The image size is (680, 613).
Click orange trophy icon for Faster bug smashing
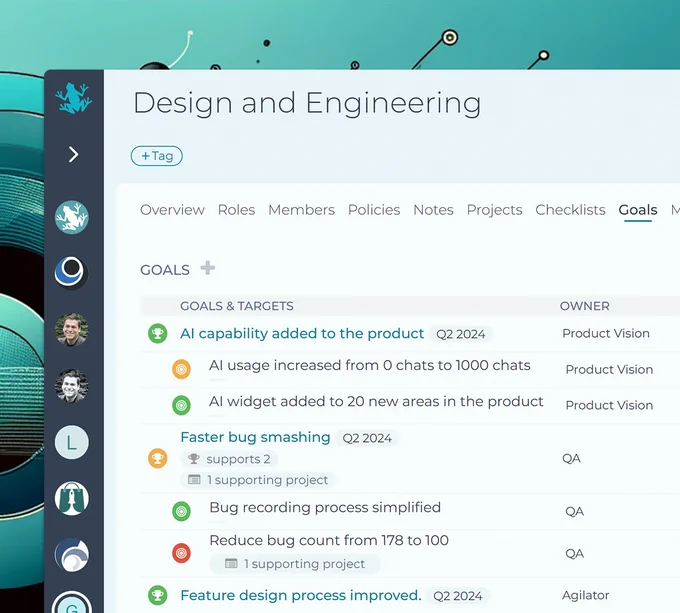158,458
